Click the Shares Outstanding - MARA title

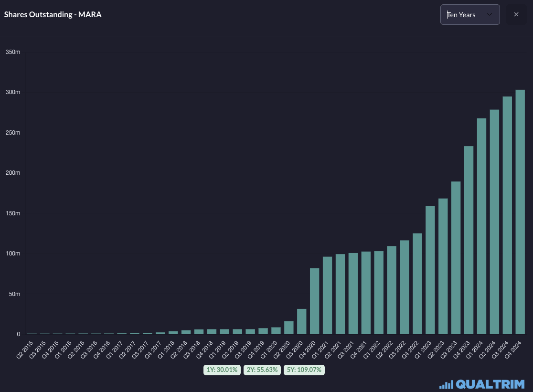53,15
